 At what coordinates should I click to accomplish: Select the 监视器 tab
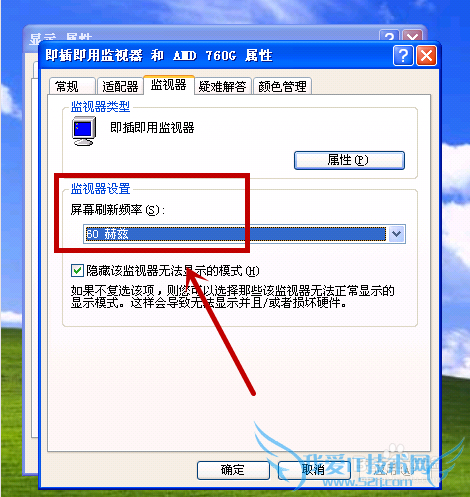point(169,85)
